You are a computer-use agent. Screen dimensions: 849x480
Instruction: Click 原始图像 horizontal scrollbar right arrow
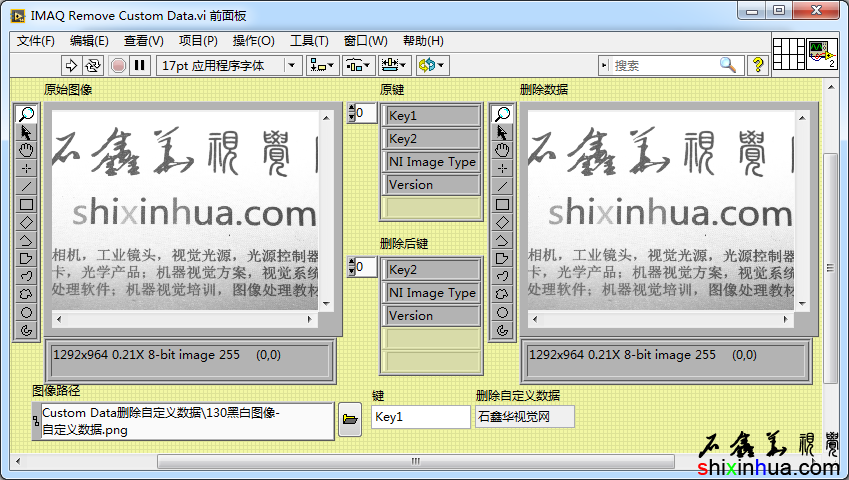tap(310, 319)
